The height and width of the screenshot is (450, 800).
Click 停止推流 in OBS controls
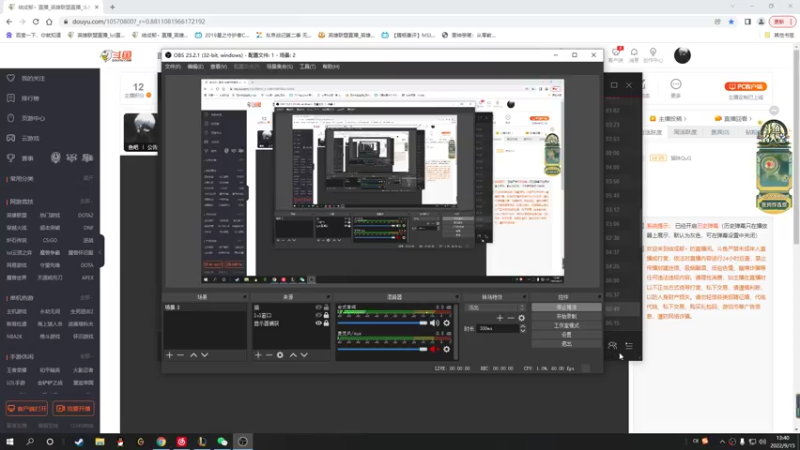click(x=566, y=307)
